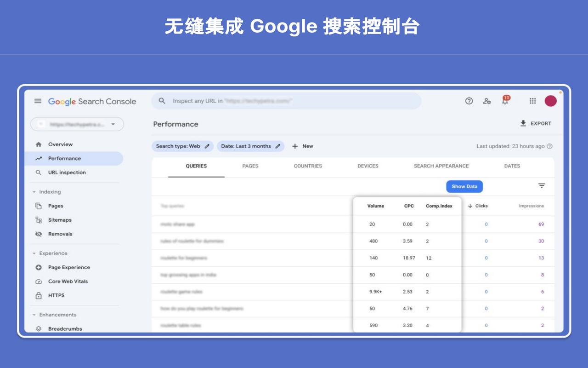Viewport: 588px width, 368px height.
Task: Open the property selector dropdown
Action: coord(77,124)
